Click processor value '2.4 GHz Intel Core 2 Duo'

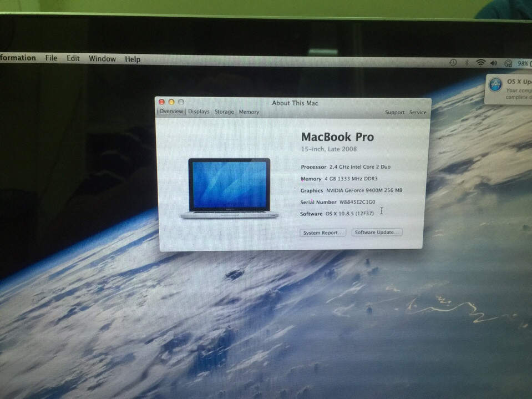[x=360, y=167]
